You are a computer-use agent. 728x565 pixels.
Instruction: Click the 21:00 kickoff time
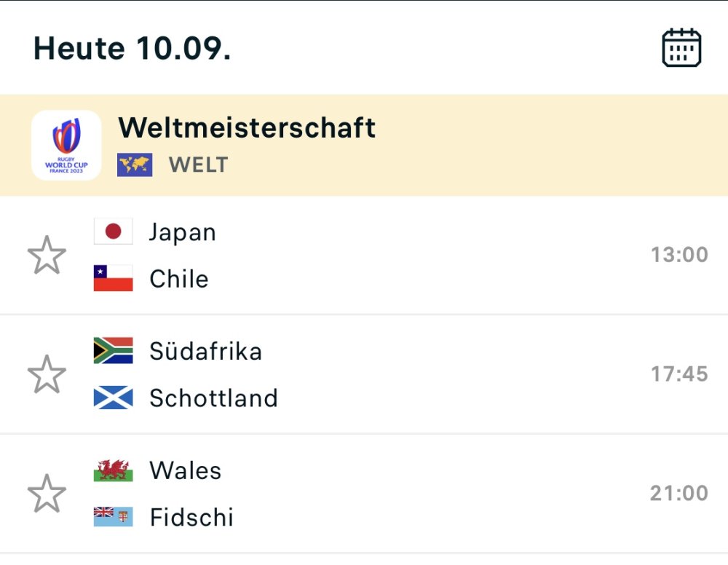tap(678, 494)
